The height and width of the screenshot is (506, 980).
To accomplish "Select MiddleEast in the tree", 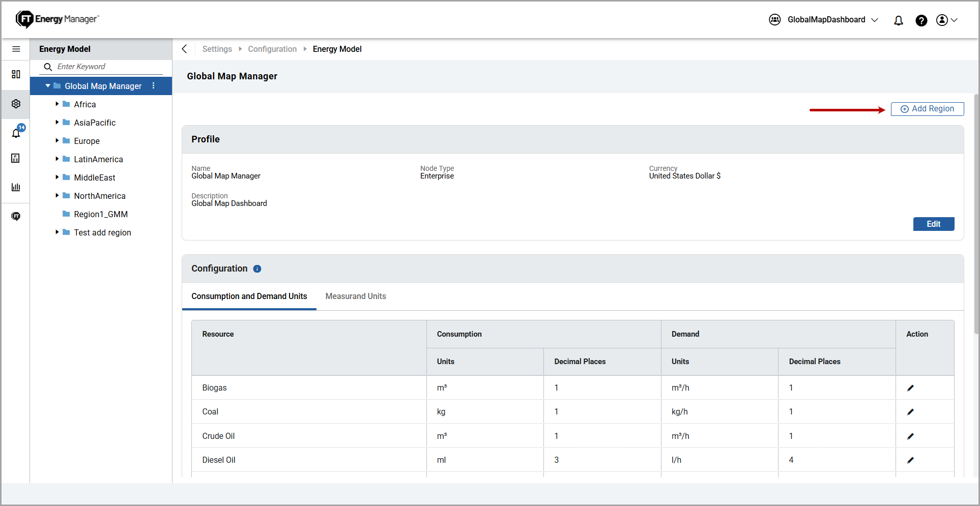I will [95, 177].
